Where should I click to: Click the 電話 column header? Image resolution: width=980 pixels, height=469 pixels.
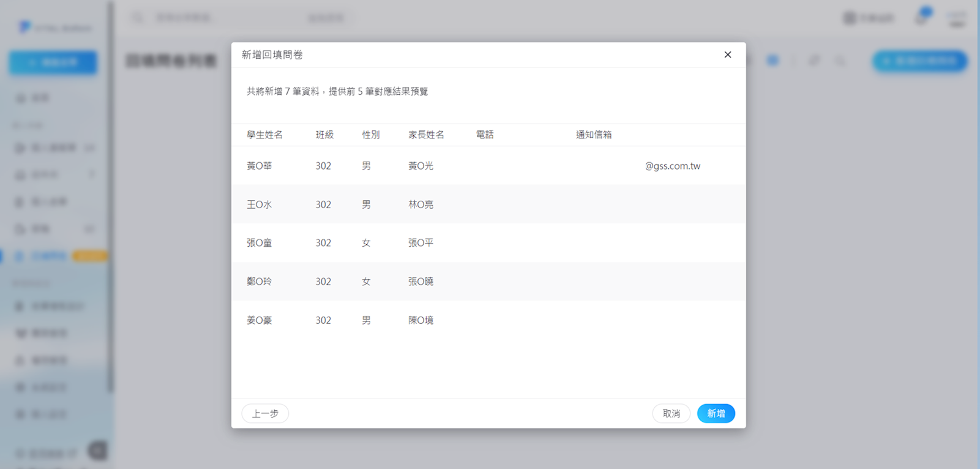click(485, 135)
